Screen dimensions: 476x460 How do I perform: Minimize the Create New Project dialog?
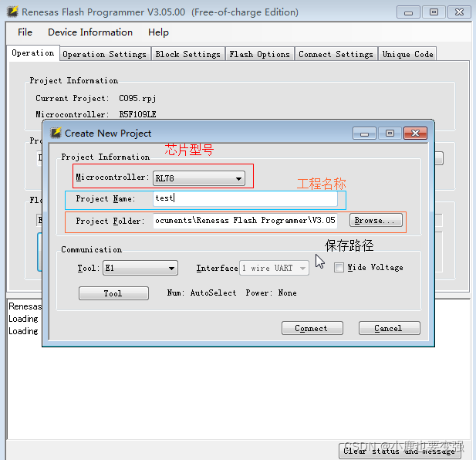[364, 134]
